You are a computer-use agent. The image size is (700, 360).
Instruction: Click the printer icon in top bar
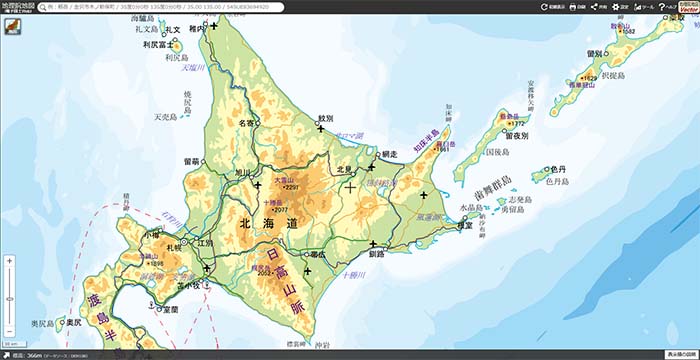click(573, 7)
